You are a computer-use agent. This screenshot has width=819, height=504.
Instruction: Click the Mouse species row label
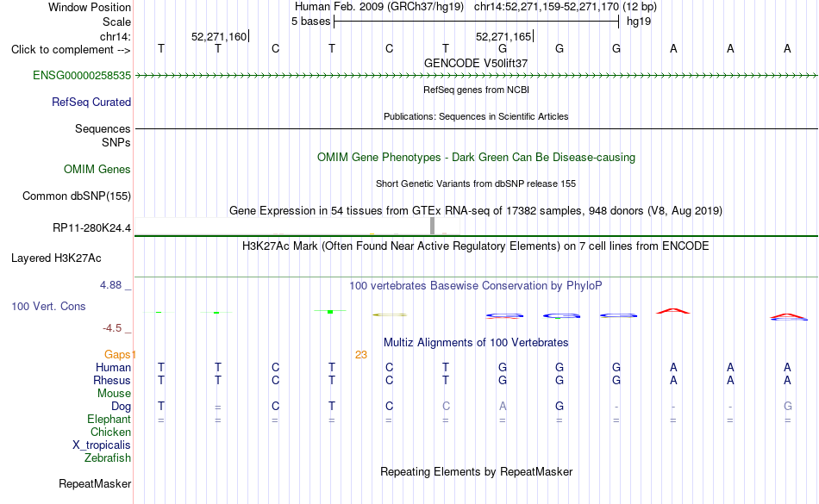(114, 394)
